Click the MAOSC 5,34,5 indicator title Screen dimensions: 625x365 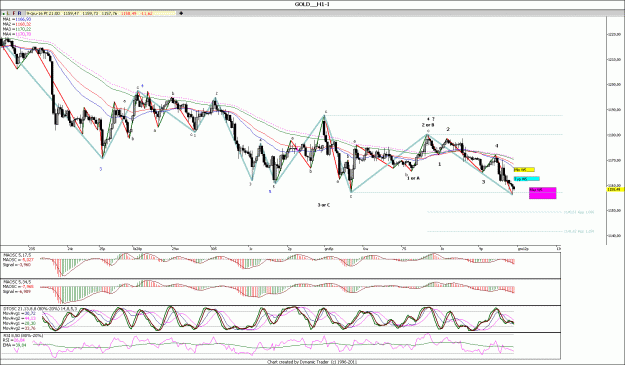pyautogui.click(x=17, y=282)
